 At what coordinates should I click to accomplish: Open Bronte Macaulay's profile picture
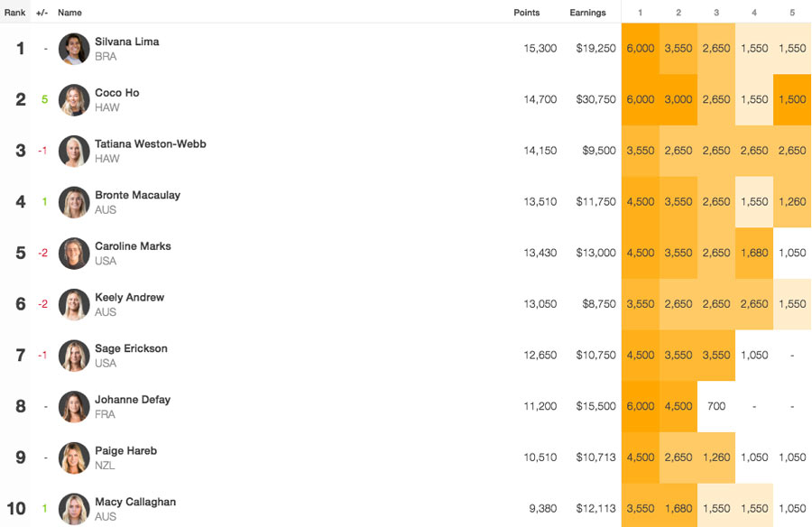[x=74, y=202]
